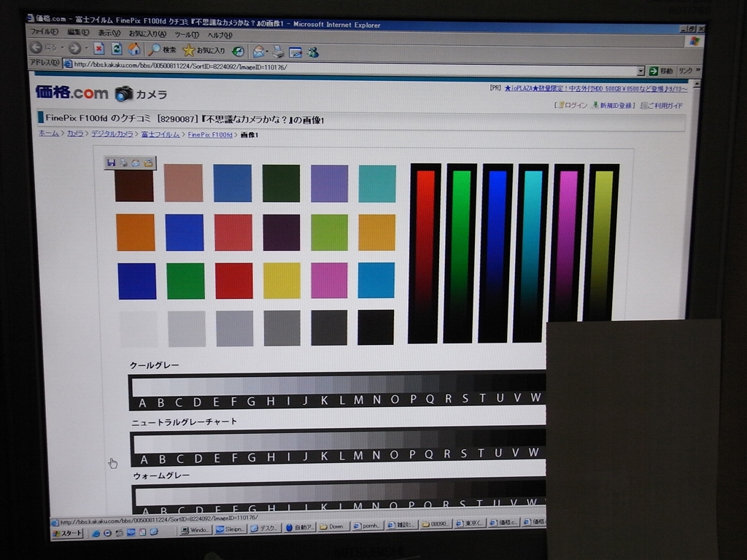
Task: Open back button history dropdown arrow
Action: pyautogui.click(x=62, y=47)
